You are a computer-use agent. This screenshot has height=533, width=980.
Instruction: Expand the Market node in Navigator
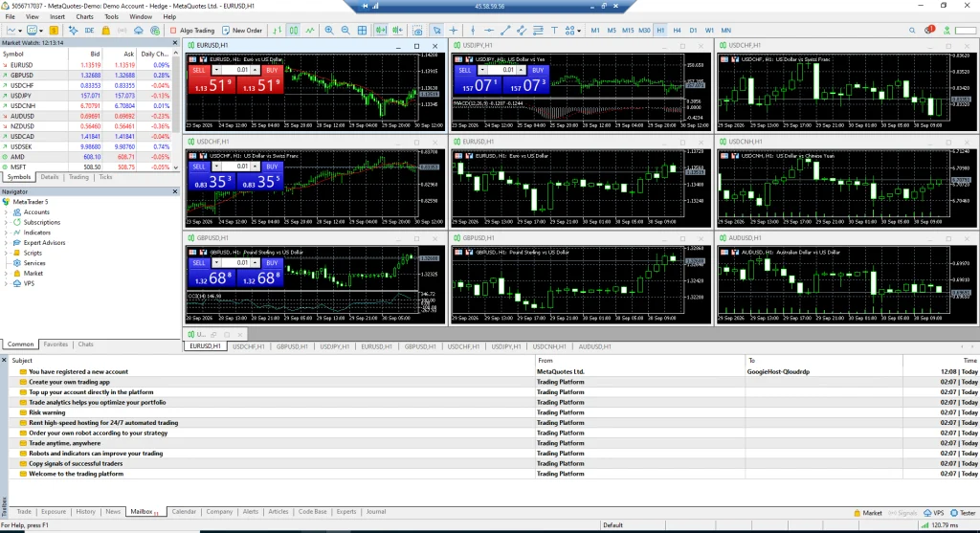point(7,273)
